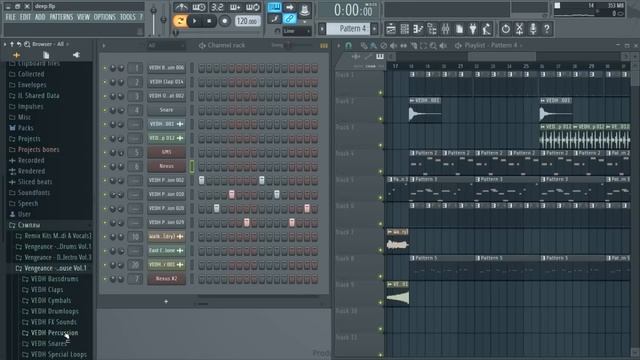Click the render/cut scissors-like toolbar icon

(x=519, y=29)
